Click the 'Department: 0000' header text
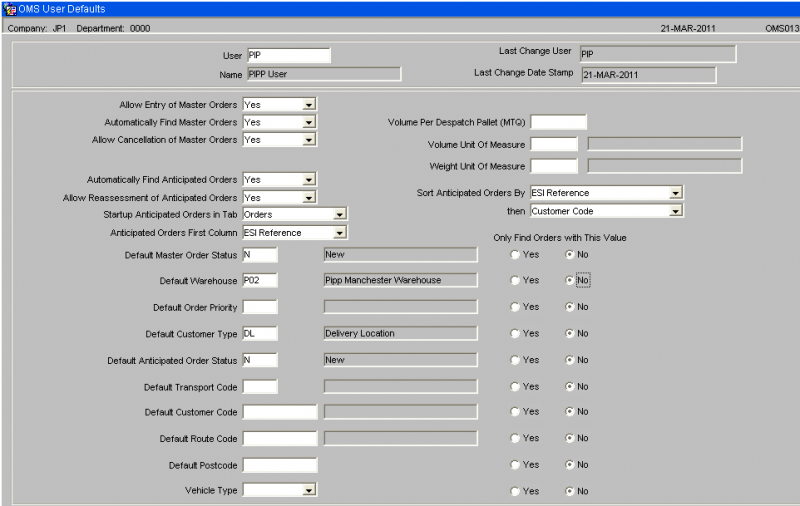This screenshot has width=800, height=506. point(113,29)
